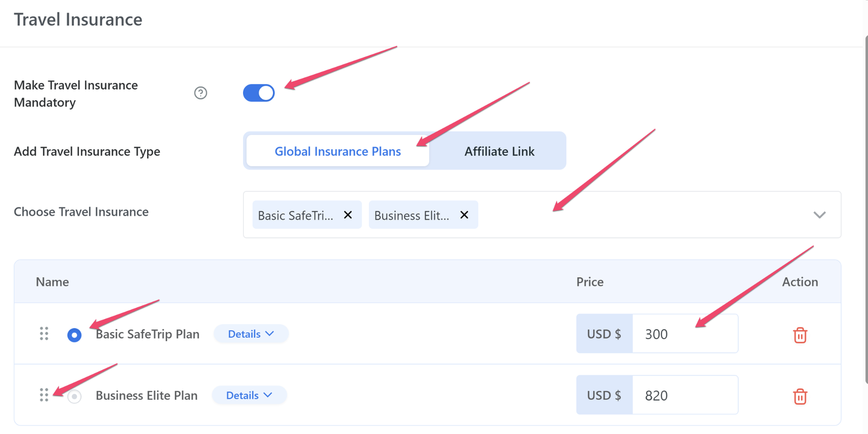
Task: Click the help icon beside Make Travel Insurance Mandatory
Action: (x=200, y=93)
